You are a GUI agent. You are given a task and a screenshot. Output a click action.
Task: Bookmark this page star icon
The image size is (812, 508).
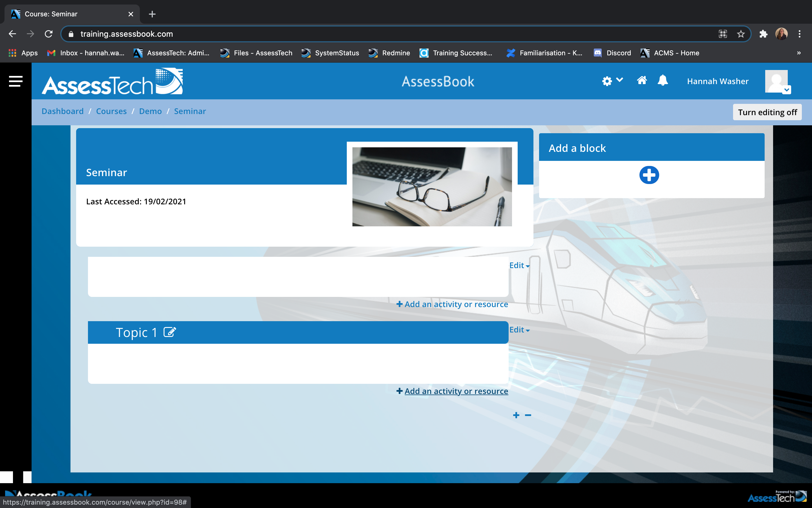(741, 34)
